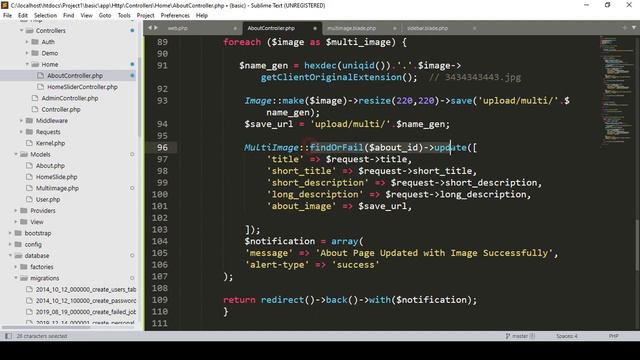Image resolution: width=640 pixels, height=360 pixels.
Task: Open the tab list dropdown arrow
Action: tap(634, 28)
